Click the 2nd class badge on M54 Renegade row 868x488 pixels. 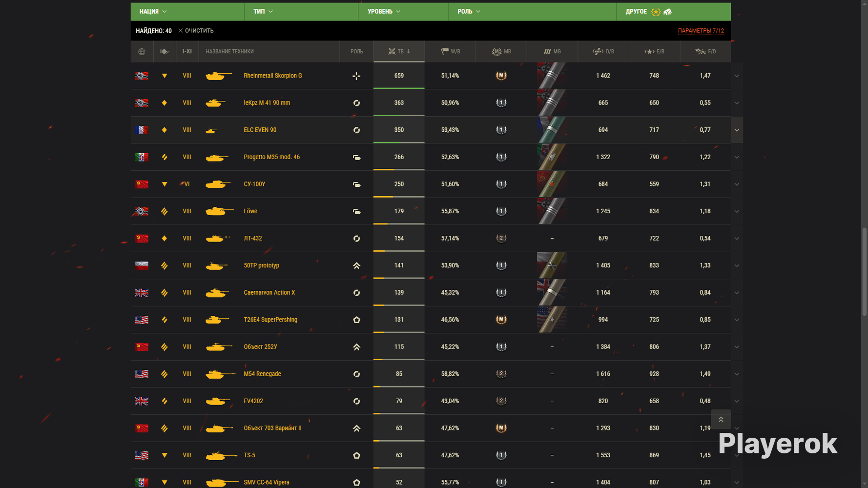pyautogui.click(x=501, y=374)
